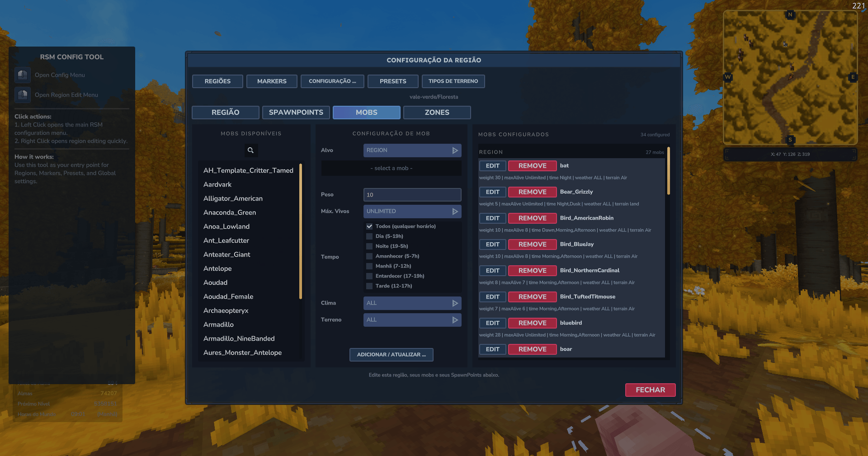
Task: Edit the Bird_TuftedTitmouse entry
Action: 493,297
